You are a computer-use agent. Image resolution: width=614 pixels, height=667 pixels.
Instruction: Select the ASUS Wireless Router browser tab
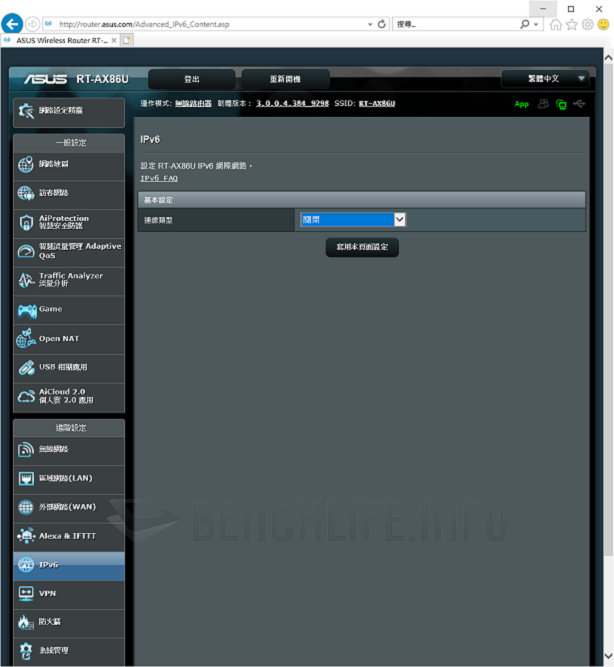tap(60, 41)
